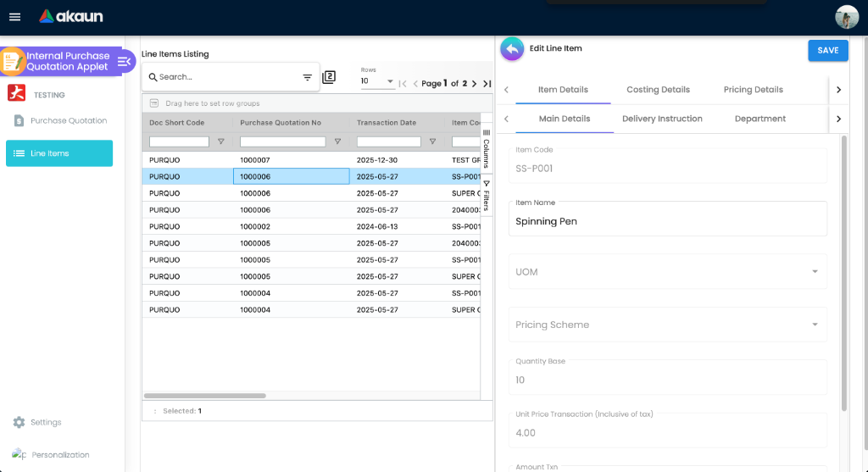
Task: Click the TEST GR item code cell
Action: pyautogui.click(x=463, y=160)
